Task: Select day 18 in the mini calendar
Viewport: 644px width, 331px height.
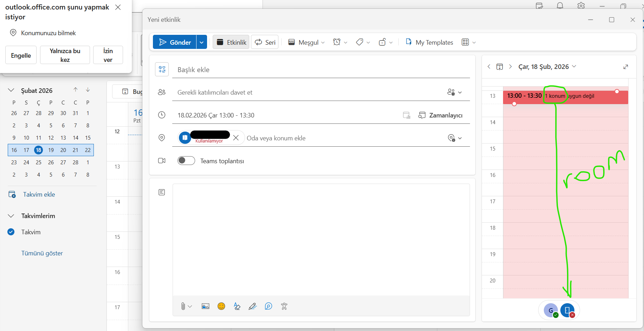Action: (39, 150)
